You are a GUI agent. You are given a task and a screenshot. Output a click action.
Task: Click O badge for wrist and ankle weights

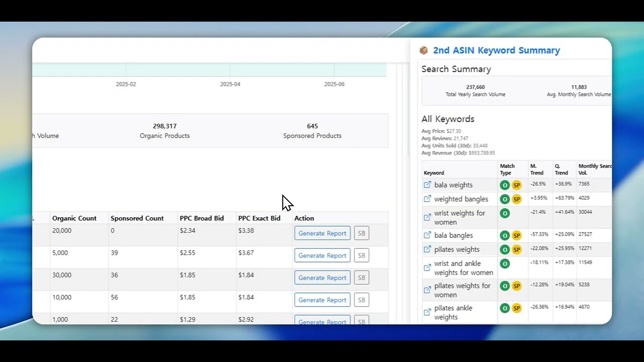pos(505,263)
